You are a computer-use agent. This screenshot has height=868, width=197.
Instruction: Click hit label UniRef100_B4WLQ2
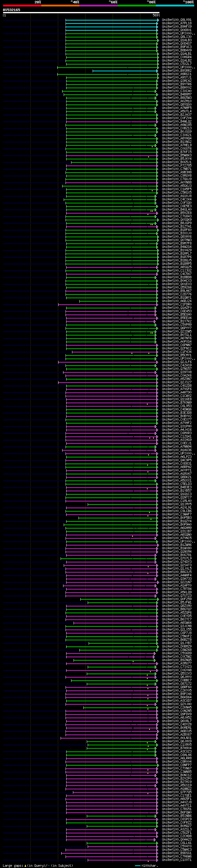coord(176,121)
